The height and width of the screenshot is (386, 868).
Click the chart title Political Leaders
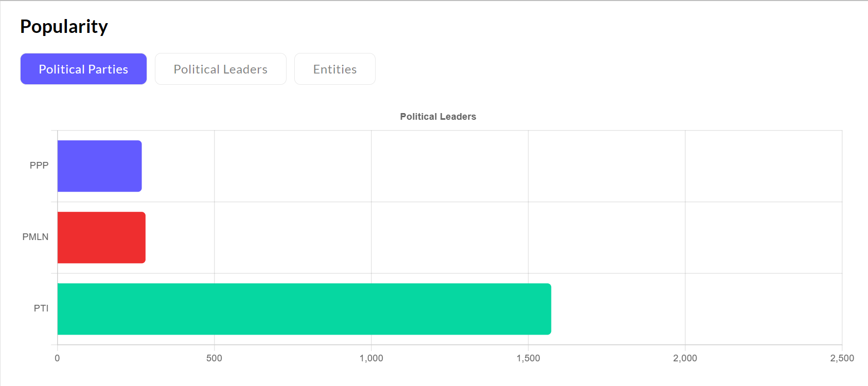[x=438, y=117]
